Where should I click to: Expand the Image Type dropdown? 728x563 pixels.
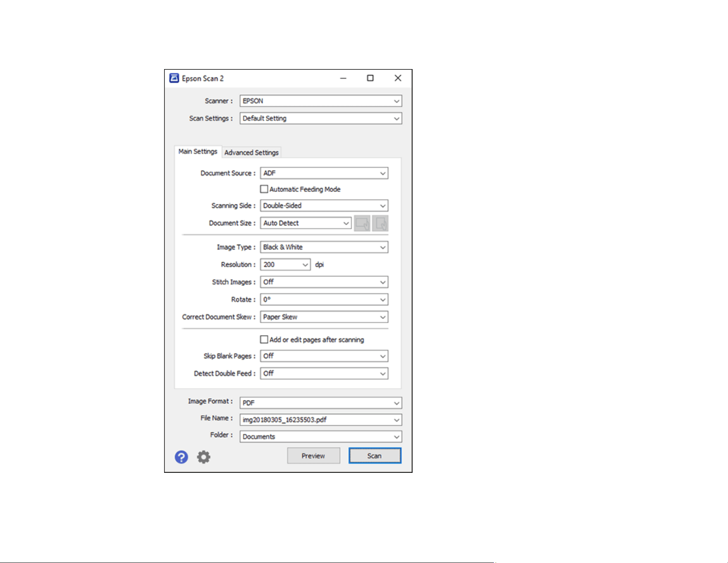pyautogui.click(x=324, y=247)
